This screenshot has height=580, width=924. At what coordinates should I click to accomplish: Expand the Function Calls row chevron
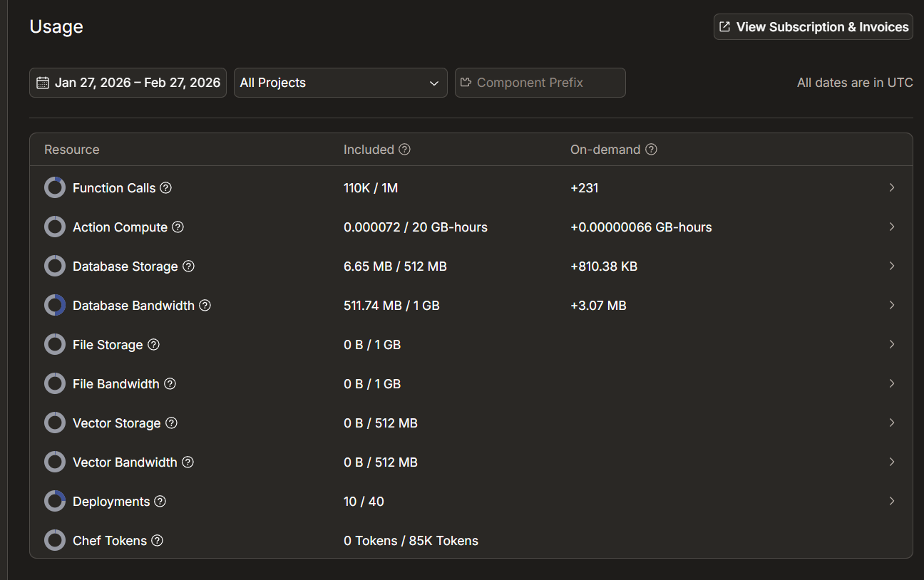pos(892,188)
